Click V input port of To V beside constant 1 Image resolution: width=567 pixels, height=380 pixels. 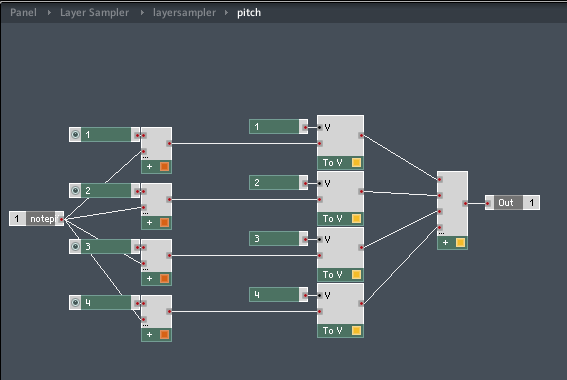(x=320, y=127)
